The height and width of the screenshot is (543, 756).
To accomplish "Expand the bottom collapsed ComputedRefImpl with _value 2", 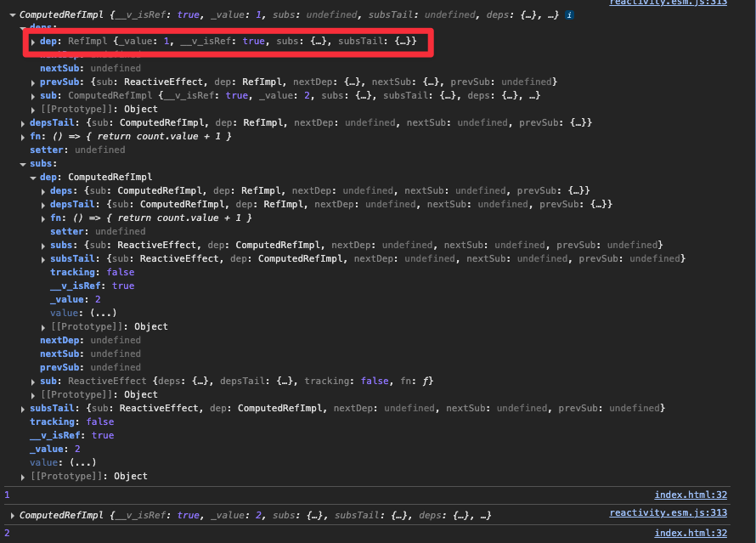I will [x=13, y=516].
